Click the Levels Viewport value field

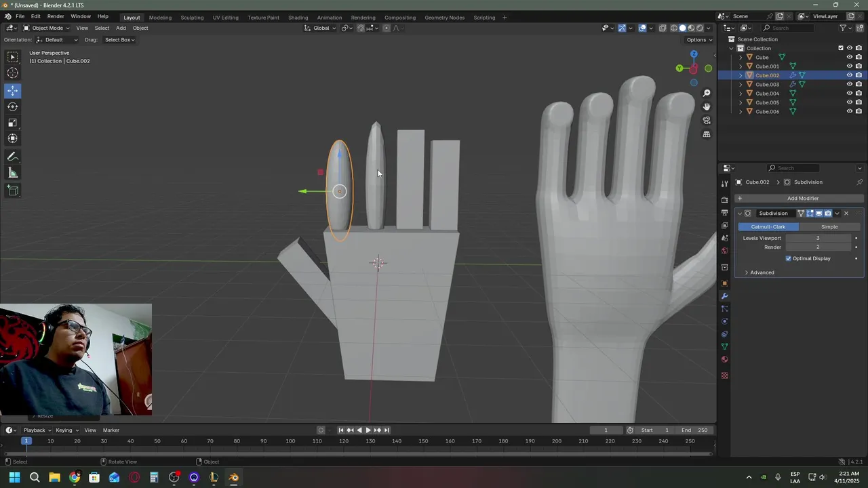pyautogui.click(x=818, y=239)
